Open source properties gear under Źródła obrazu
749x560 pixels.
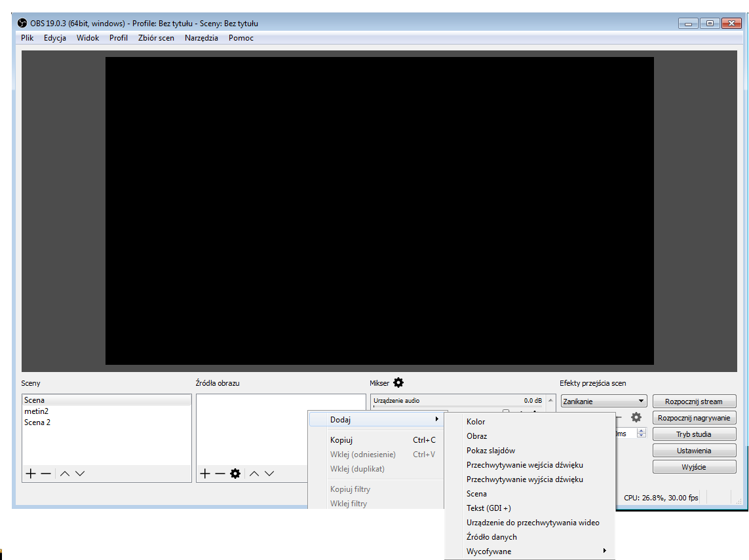click(235, 474)
